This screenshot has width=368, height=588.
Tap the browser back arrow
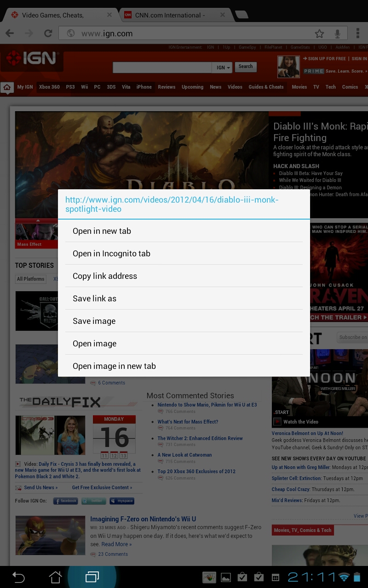coord(10,33)
